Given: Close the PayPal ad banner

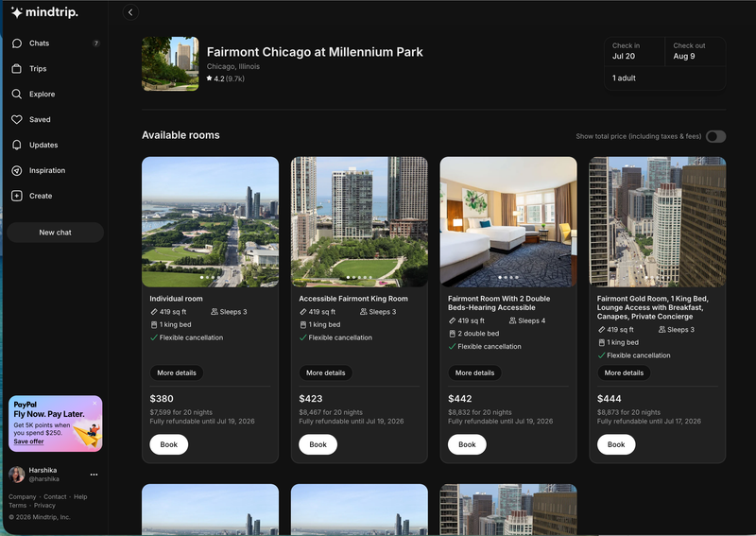Looking at the screenshot, I should 95,404.
